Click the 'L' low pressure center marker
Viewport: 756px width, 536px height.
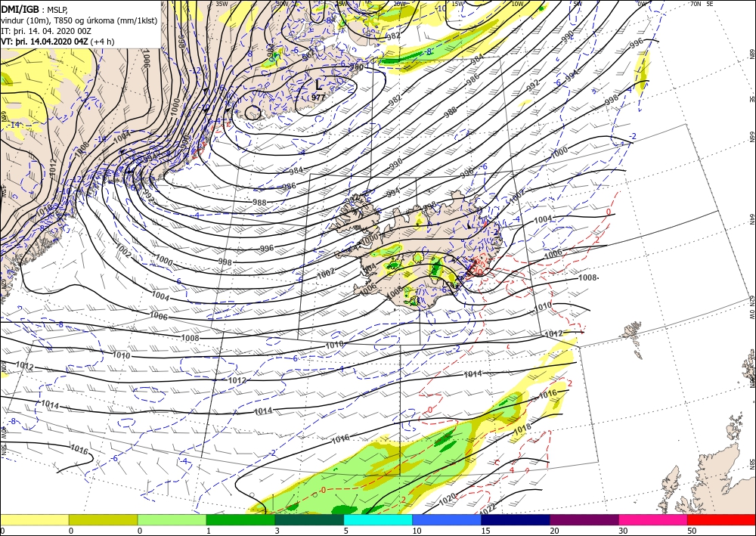[318, 85]
